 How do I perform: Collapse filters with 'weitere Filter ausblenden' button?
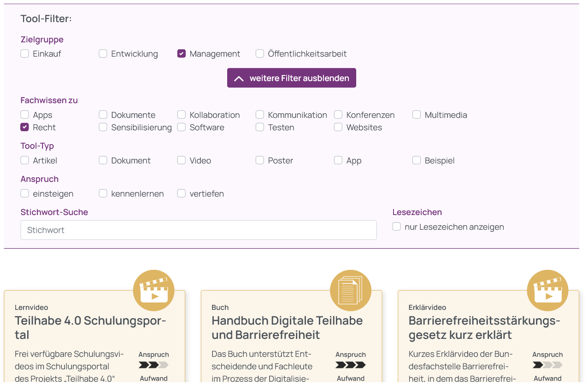coord(292,78)
